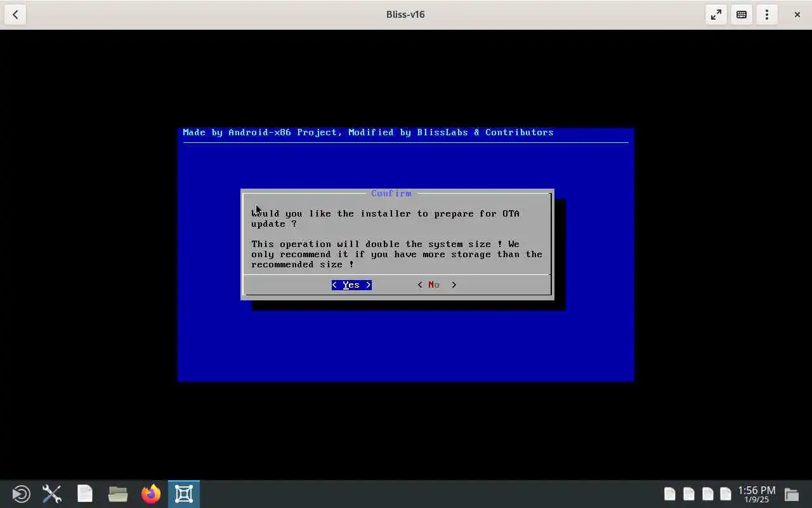Open the three-dot options menu
Image resolution: width=812 pixels, height=508 pixels.
coord(766,15)
